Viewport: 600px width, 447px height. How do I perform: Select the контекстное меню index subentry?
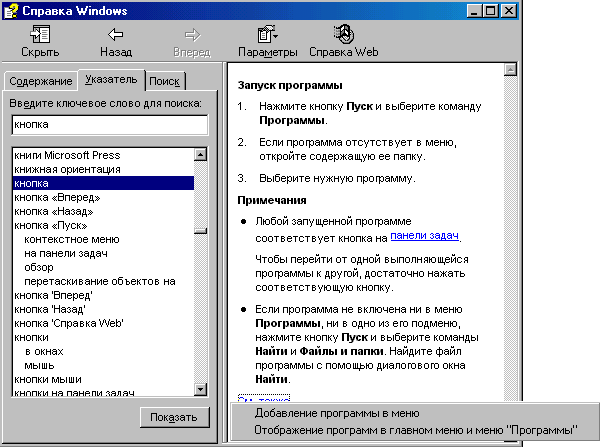click(72, 240)
